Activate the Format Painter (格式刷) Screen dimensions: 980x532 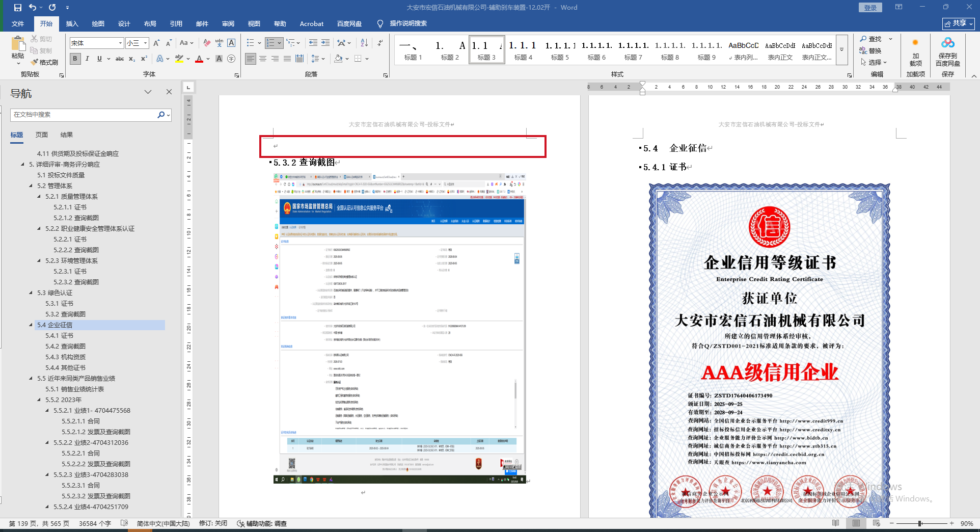coord(44,62)
